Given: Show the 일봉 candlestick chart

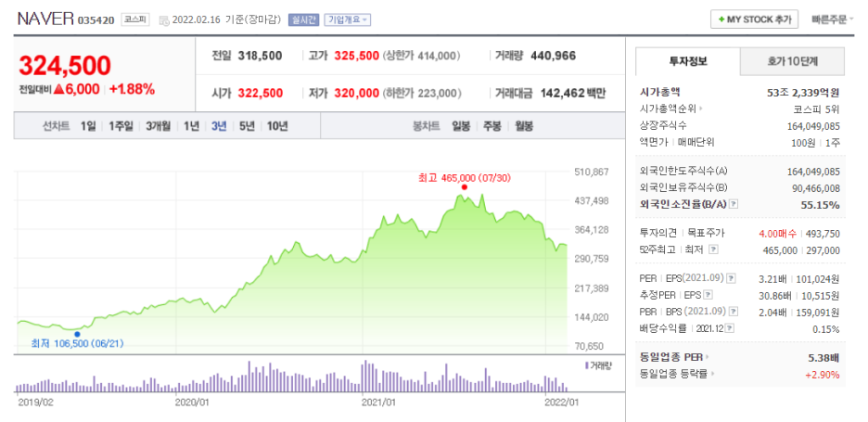Looking at the screenshot, I should [461, 126].
